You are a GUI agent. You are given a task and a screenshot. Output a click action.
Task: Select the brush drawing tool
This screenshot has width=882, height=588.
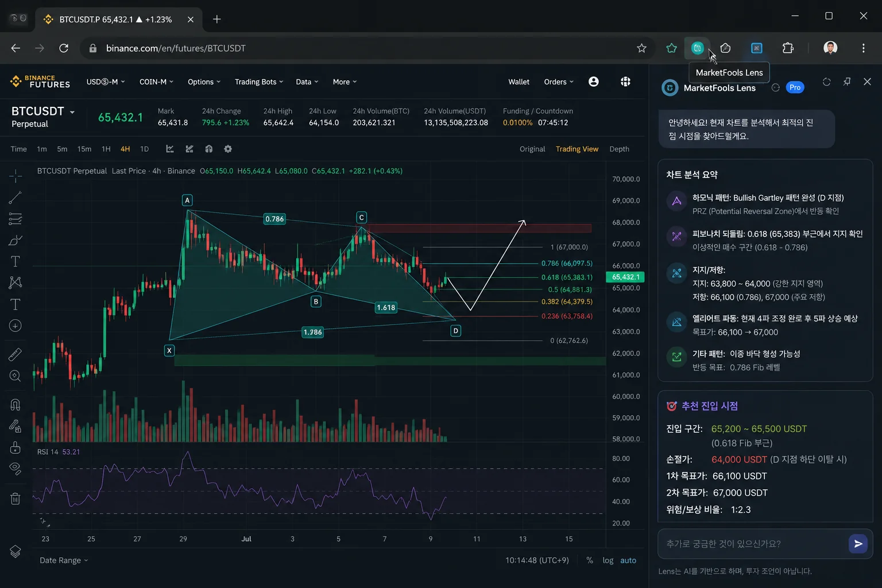point(16,240)
